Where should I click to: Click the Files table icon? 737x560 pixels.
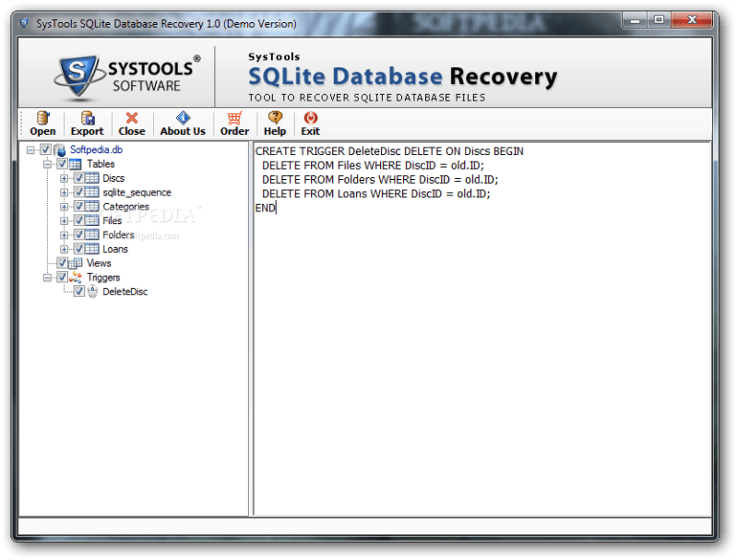coord(91,220)
